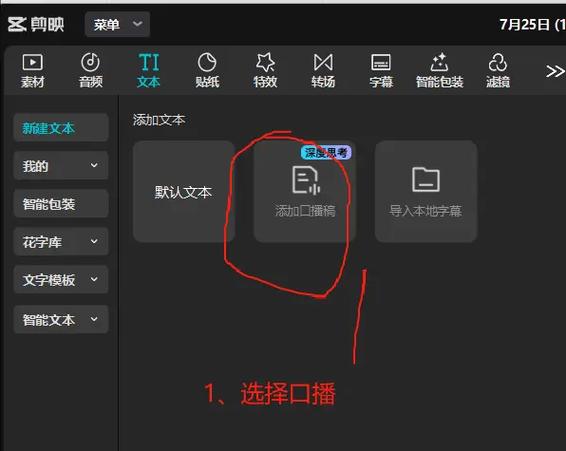Click the 7月25日 project title
Viewport: 566px width, 451px height.
tap(532, 25)
